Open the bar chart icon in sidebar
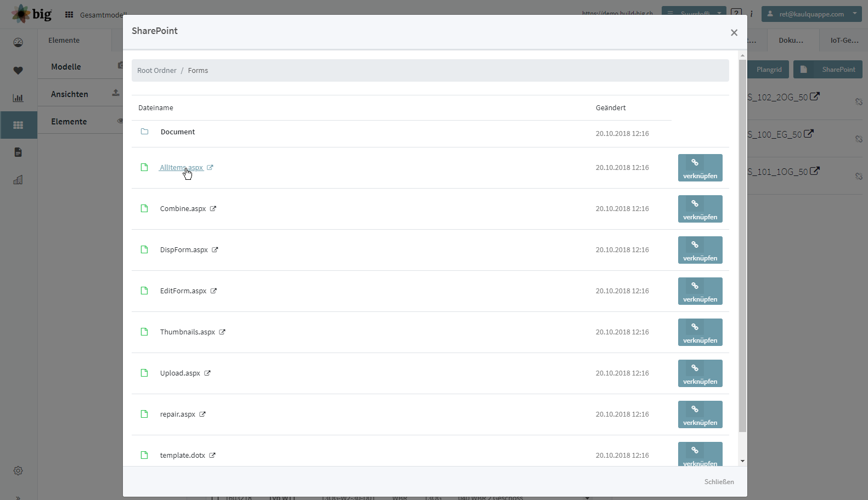Image resolution: width=868 pixels, height=500 pixels. coord(18,98)
